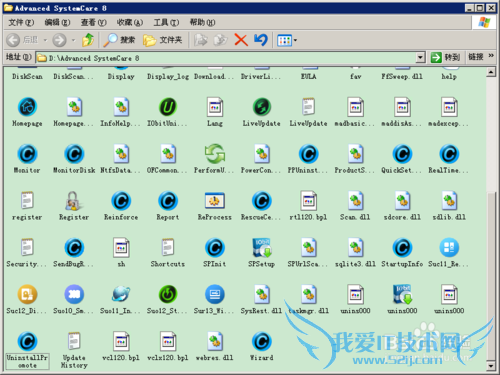Screen dimensions: 500x375
Task: Select the SPInit application icon
Action: 215,248
